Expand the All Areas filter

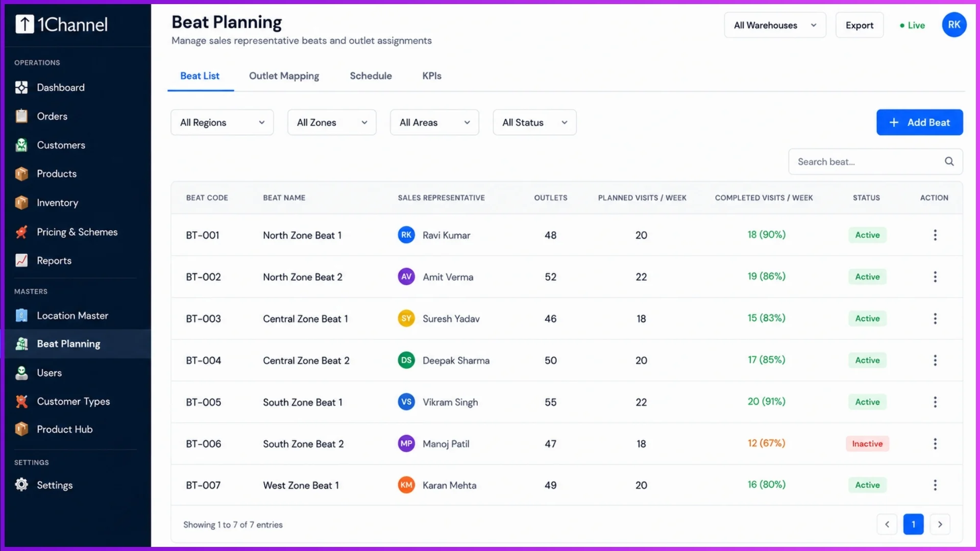[434, 122]
